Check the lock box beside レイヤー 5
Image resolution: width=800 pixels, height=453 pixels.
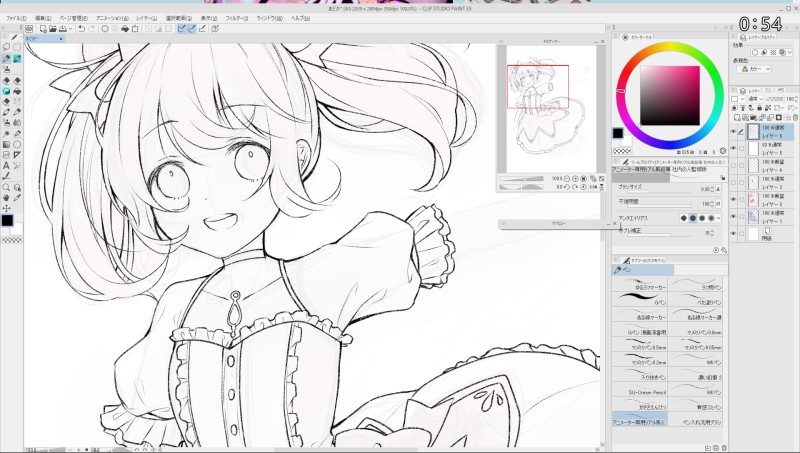pos(742,148)
